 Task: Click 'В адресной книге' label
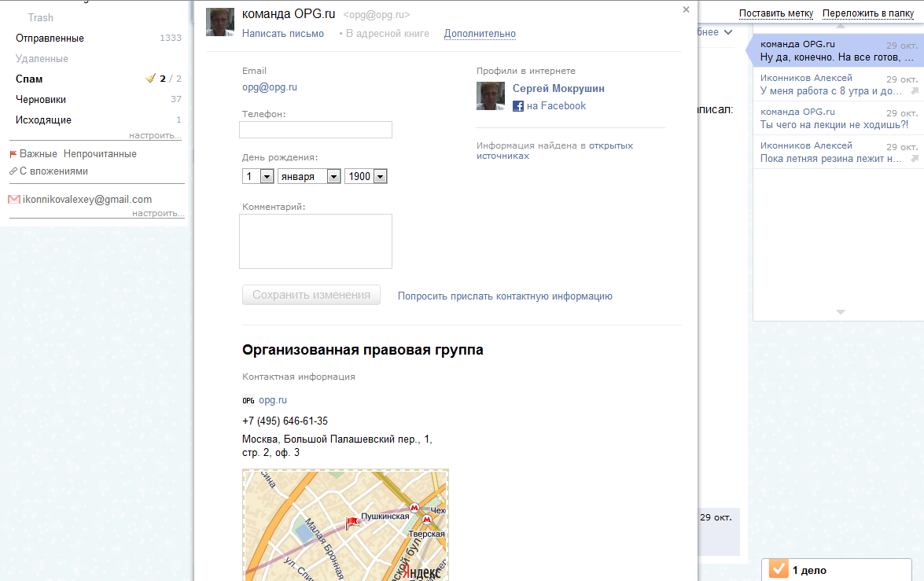pos(387,34)
